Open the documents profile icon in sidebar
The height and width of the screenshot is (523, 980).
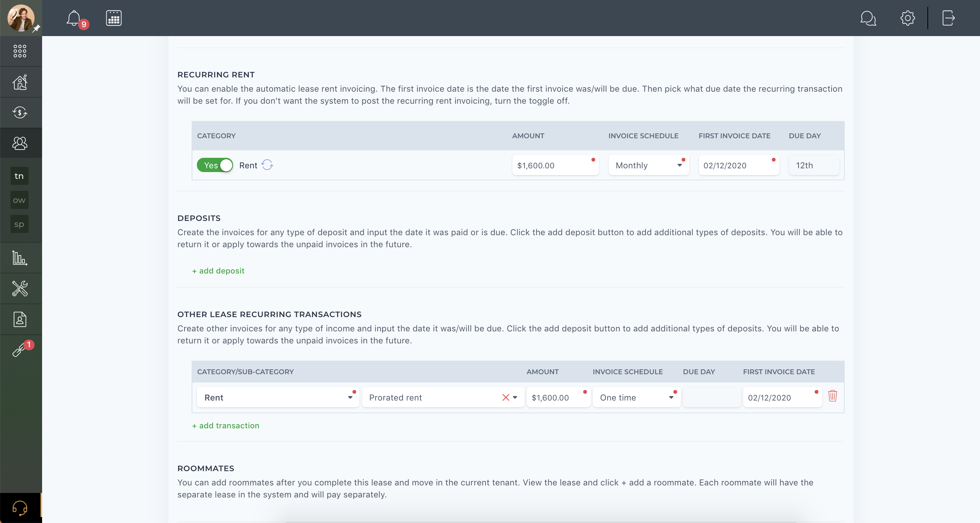[x=20, y=319]
